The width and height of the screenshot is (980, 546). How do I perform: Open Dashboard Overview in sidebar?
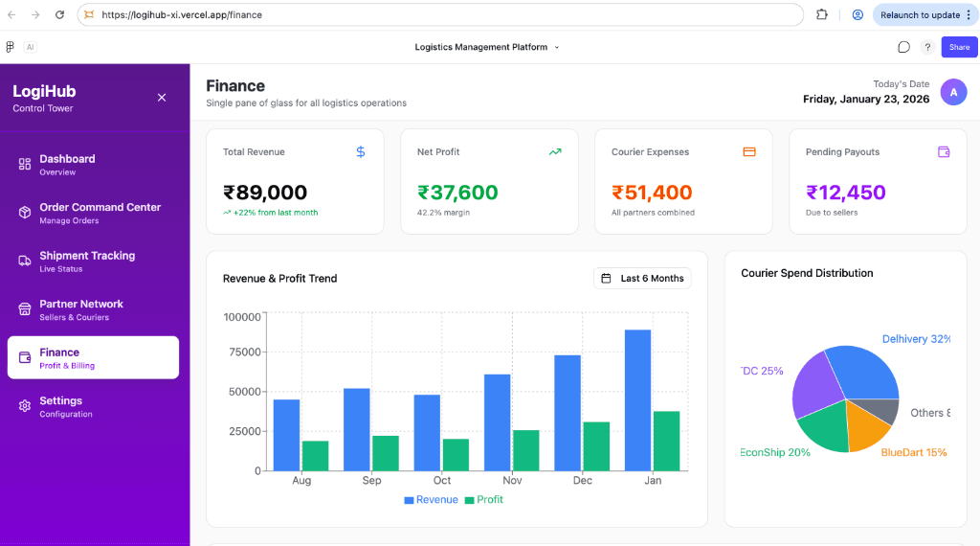pyautogui.click(x=93, y=165)
